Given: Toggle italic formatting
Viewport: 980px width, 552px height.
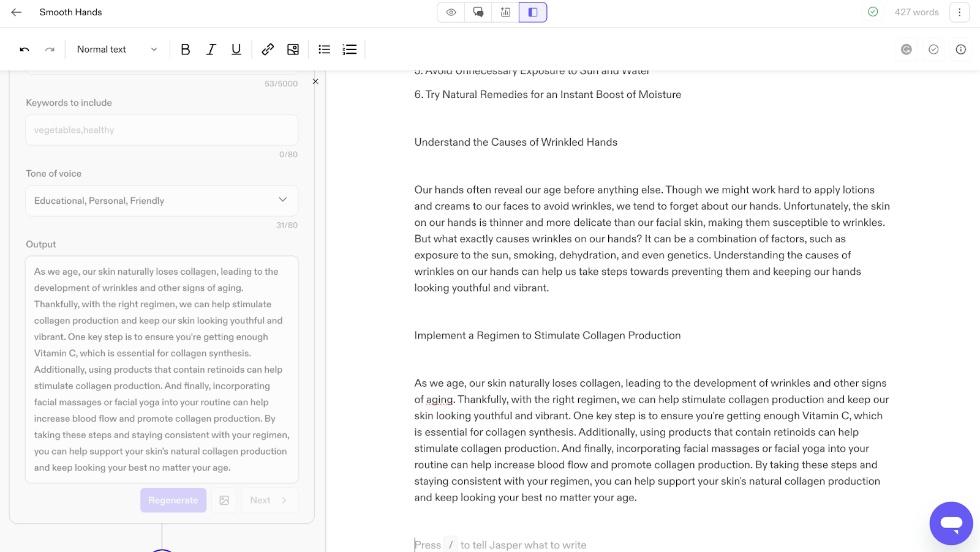Looking at the screenshot, I should pyautogui.click(x=211, y=50).
